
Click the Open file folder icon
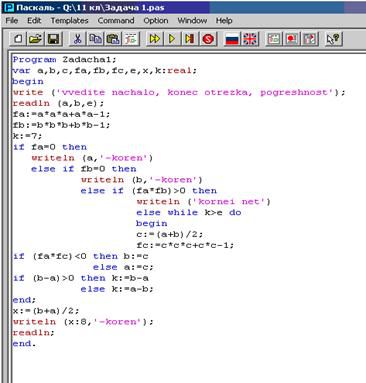coord(36,39)
